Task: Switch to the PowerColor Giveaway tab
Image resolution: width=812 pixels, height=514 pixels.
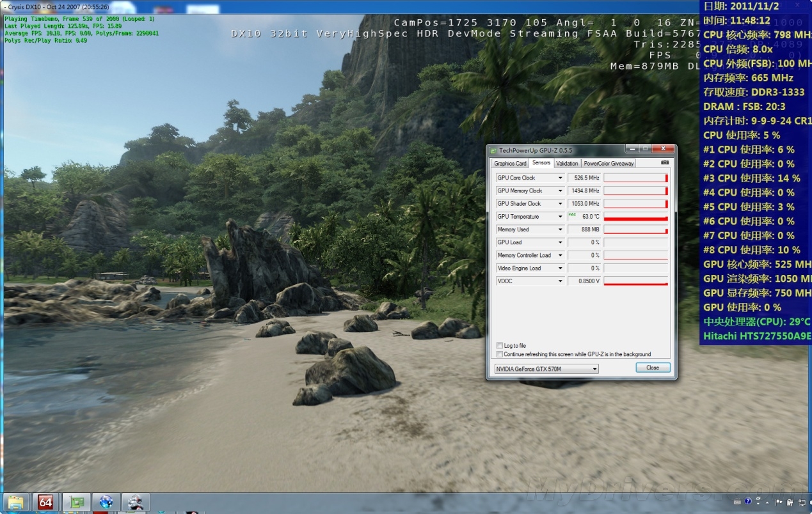Action: pyautogui.click(x=609, y=164)
